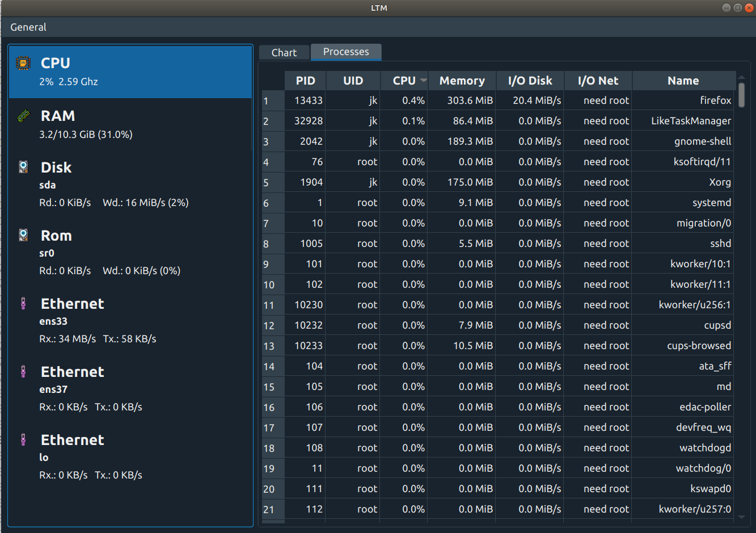Maximize the LTM window
This screenshot has height=533, width=756.
[737, 8]
